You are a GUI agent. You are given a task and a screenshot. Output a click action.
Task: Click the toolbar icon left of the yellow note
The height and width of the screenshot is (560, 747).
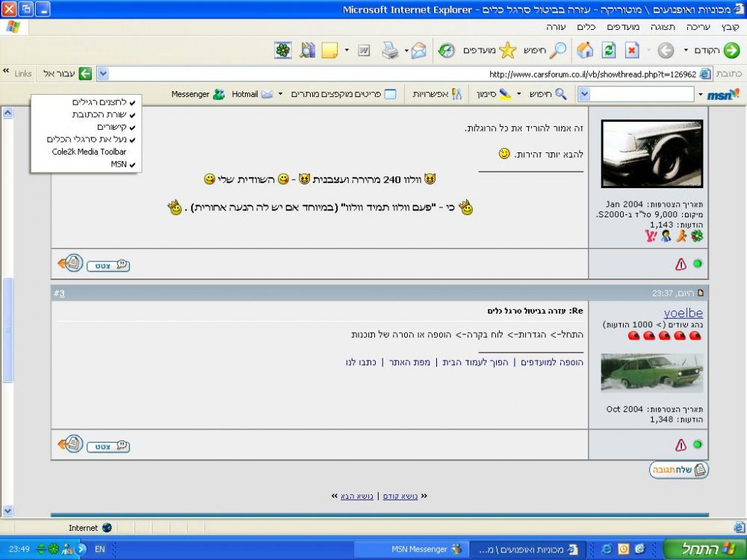pos(307,51)
